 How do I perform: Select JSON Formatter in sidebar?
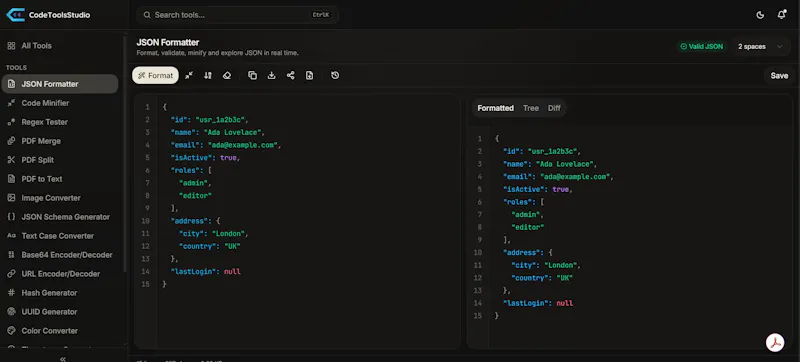pyautogui.click(x=60, y=84)
